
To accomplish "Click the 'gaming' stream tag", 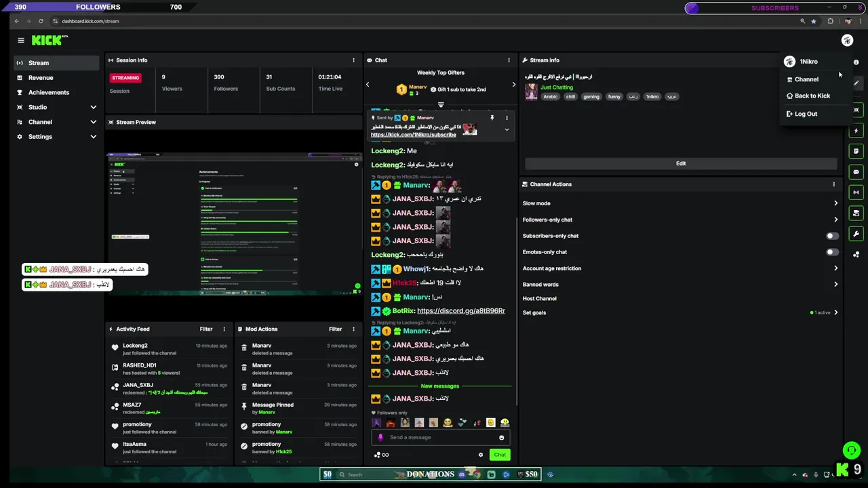I will click(x=591, y=97).
